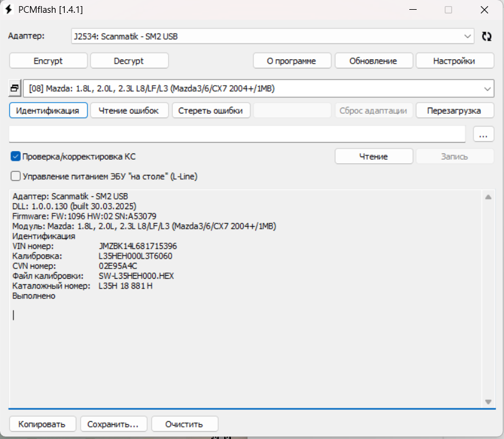Screen dimensions: 504x439
Task: Enable Проверка/корректировка КС checkbox
Action: pos(15,157)
